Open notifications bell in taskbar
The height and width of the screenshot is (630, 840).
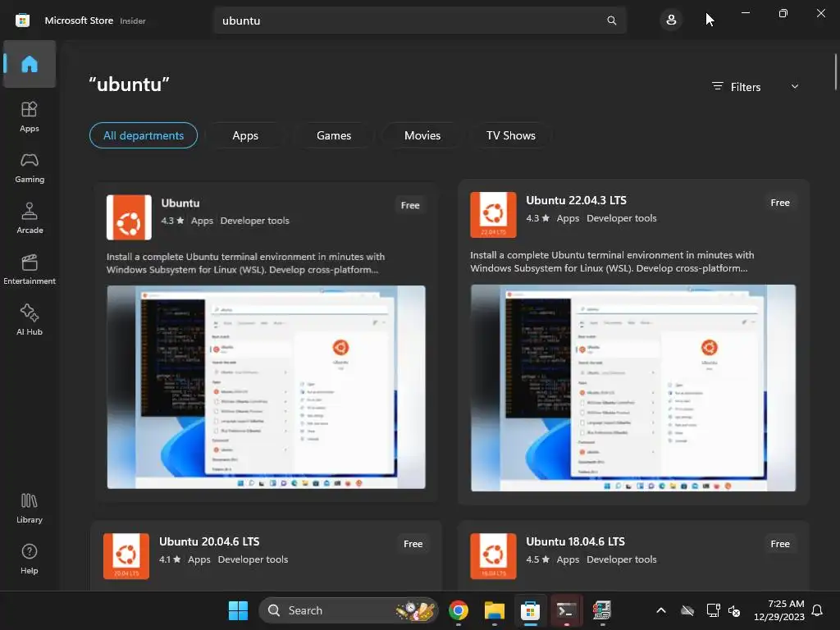tap(817, 610)
